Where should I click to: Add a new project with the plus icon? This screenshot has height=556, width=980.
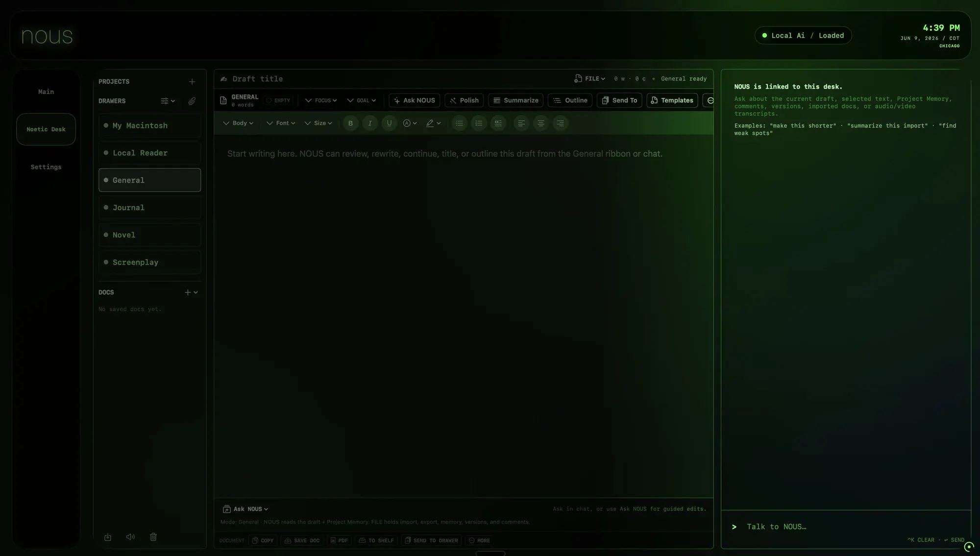[x=192, y=82]
